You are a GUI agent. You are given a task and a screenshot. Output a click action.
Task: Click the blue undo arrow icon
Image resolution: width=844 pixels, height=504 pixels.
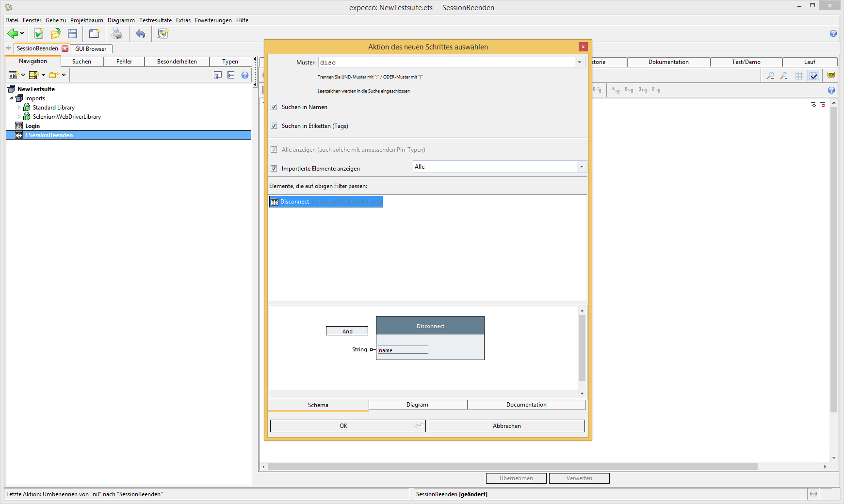140,33
